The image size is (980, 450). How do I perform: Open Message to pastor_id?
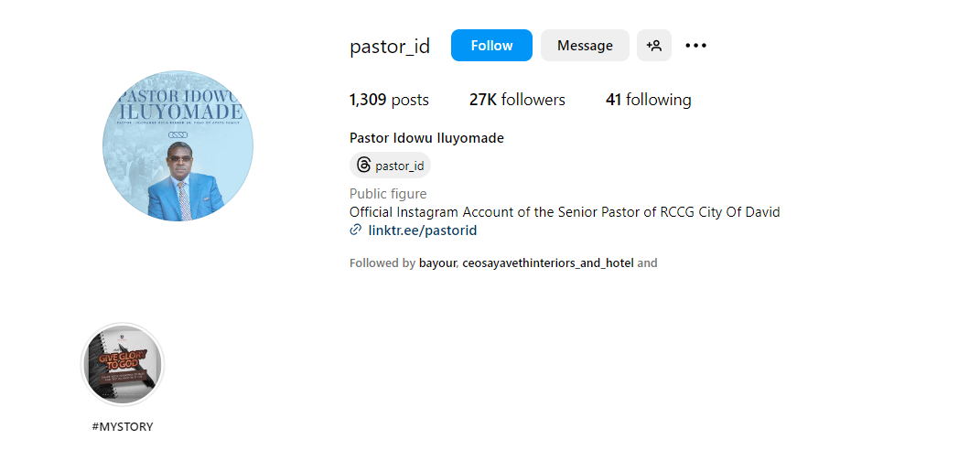585,46
